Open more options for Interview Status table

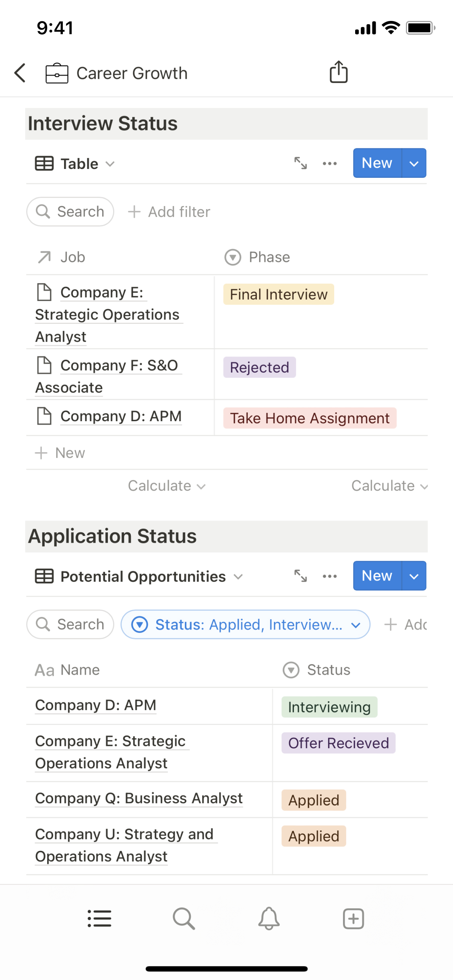[x=329, y=163]
